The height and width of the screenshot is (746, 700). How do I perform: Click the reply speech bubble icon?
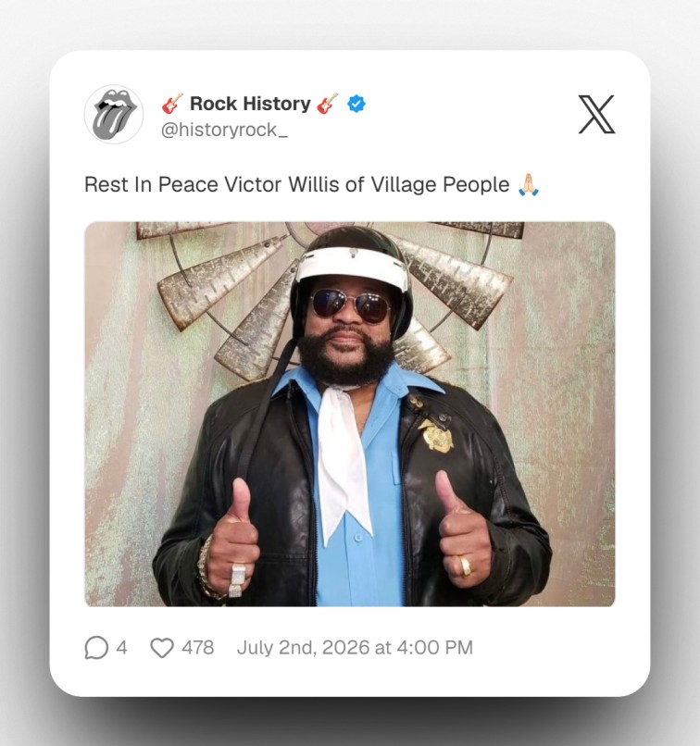click(x=96, y=648)
